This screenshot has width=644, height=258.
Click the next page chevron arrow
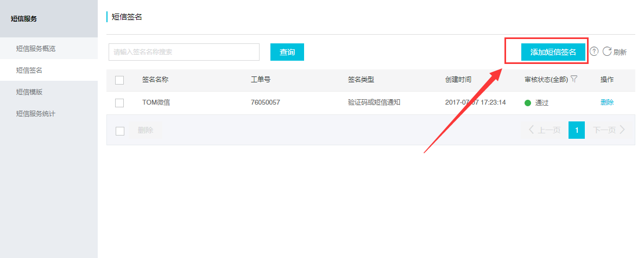pos(622,130)
